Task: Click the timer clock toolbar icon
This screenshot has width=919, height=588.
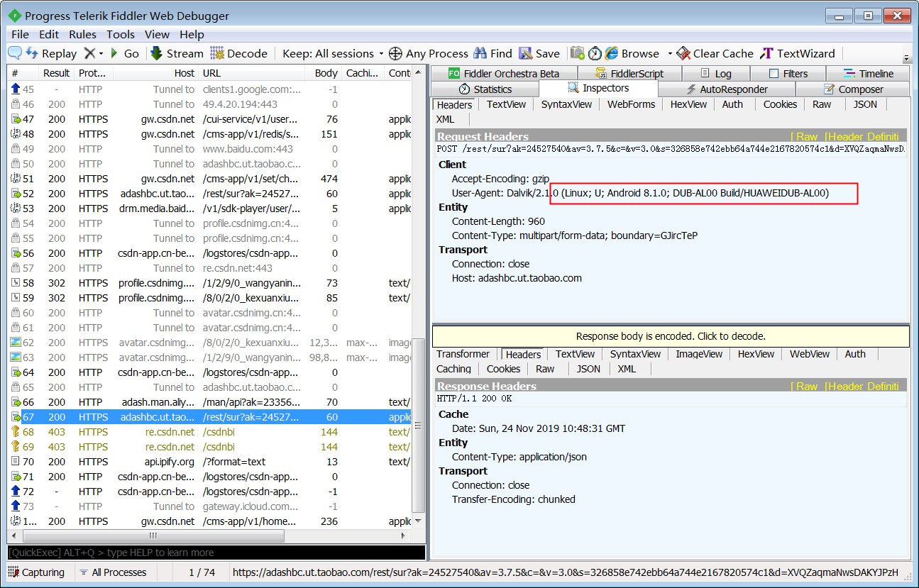Action: click(x=595, y=53)
